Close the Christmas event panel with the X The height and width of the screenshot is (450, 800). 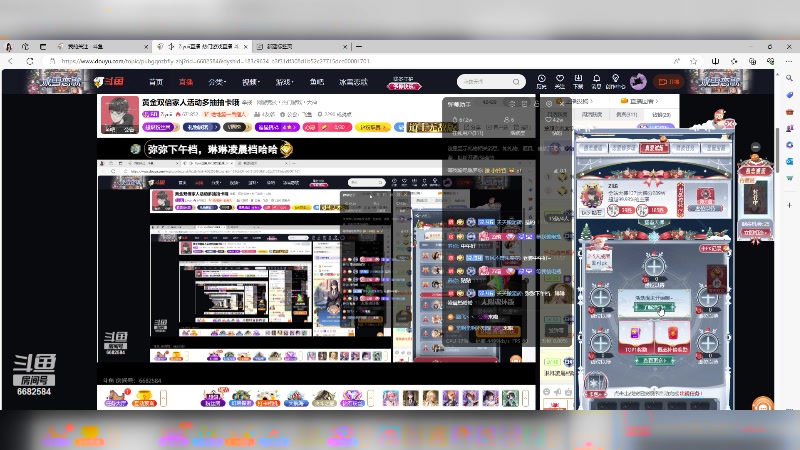[x=730, y=123]
